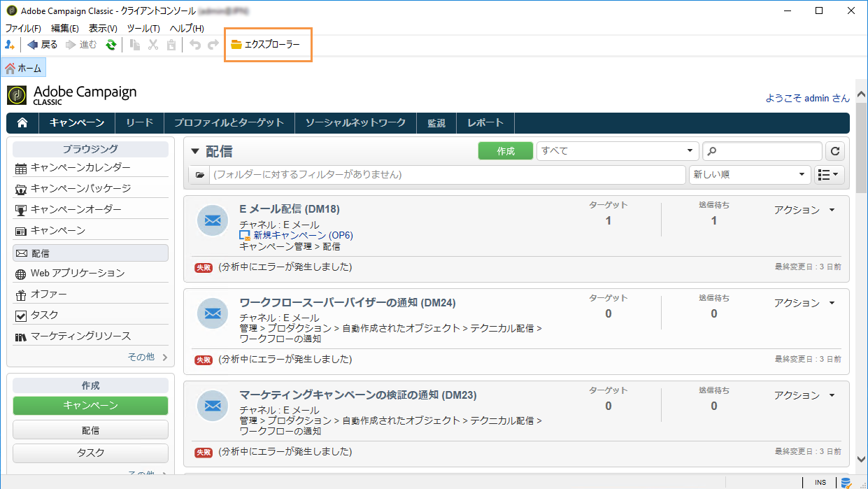
Task: Click the paste icon in toolbar
Action: (171, 45)
